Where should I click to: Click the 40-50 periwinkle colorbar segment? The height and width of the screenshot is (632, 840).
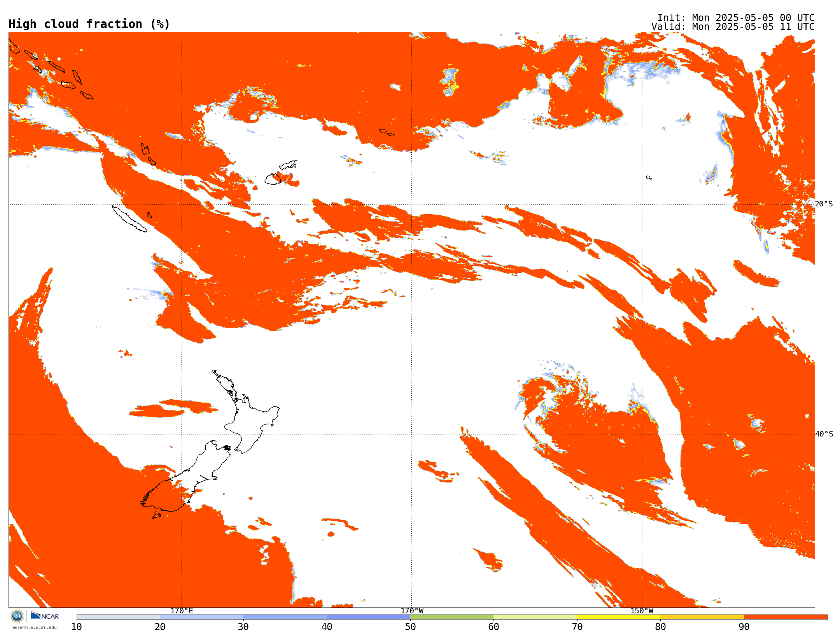[x=368, y=617]
